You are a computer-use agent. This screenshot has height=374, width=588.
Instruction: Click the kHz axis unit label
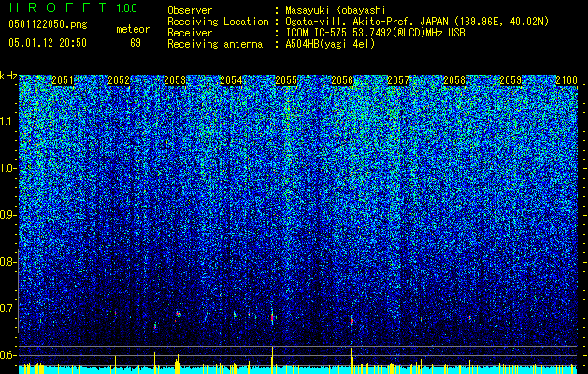pyautogui.click(x=8, y=76)
